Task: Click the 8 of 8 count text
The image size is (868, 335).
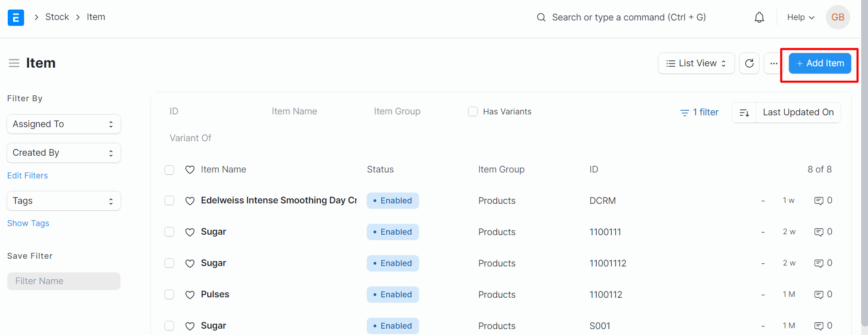Action: (x=819, y=170)
